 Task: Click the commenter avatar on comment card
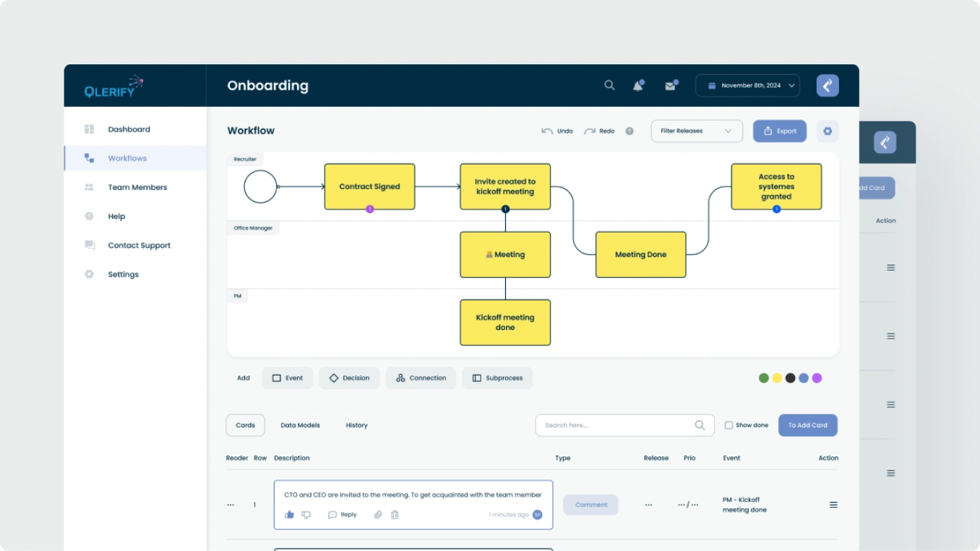(537, 515)
